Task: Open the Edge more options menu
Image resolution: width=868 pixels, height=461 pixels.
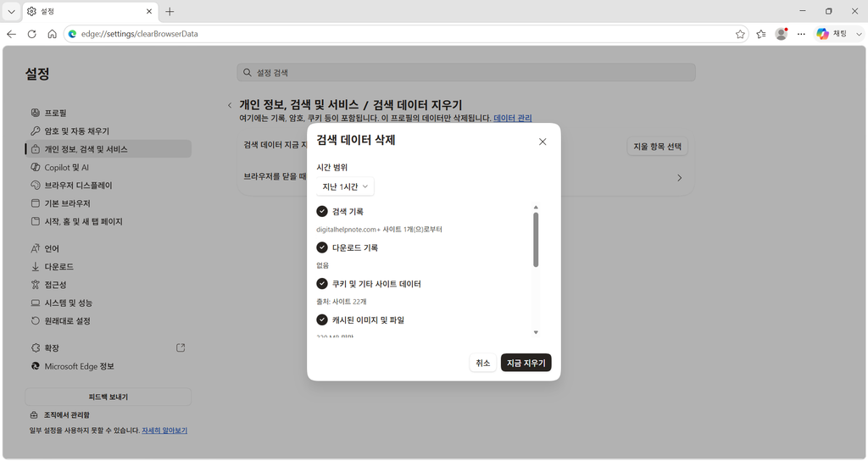Action: click(801, 34)
